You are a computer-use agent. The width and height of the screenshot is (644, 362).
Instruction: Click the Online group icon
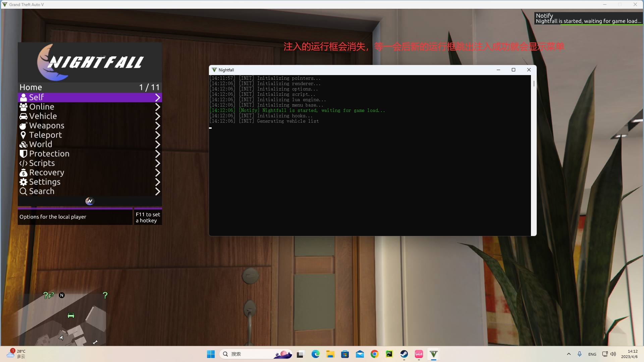[x=23, y=107]
